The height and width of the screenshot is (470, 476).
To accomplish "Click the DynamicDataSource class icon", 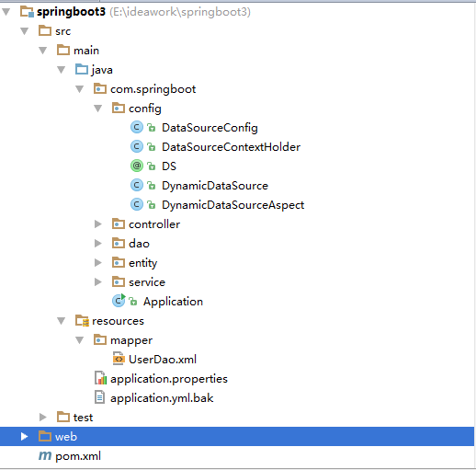I will pyautogui.click(x=137, y=185).
